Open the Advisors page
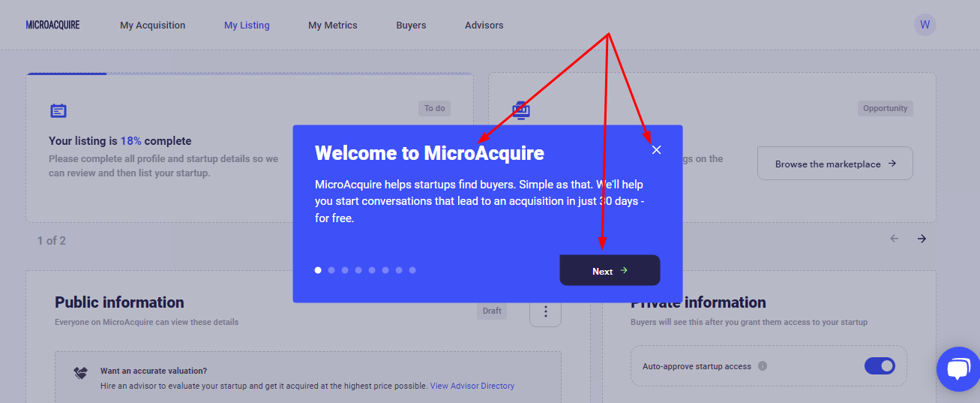980x403 pixels. (x=484, y=26)
